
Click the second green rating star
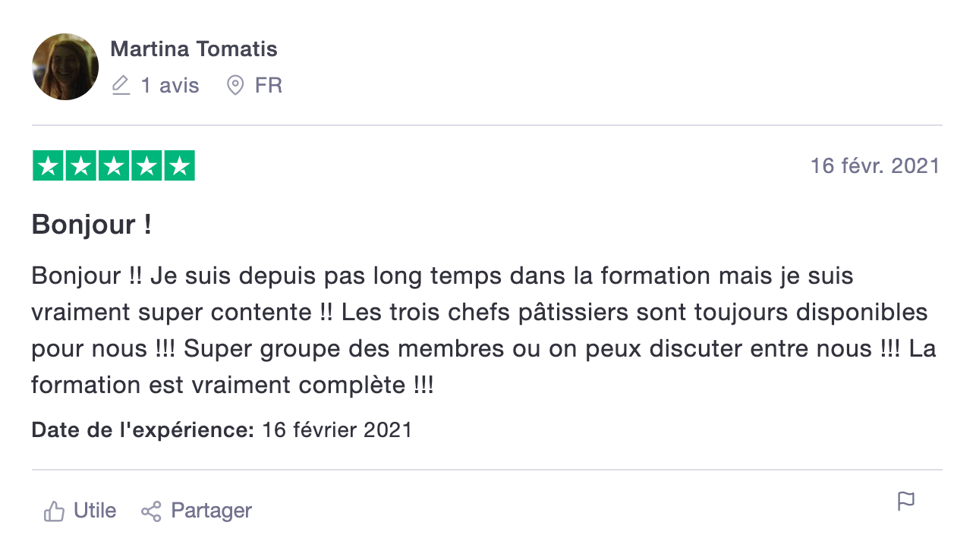pos(80,165)
